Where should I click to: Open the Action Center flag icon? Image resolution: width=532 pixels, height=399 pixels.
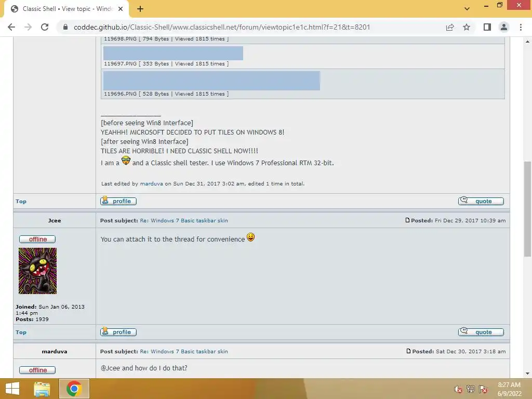[x=483, y=389]
